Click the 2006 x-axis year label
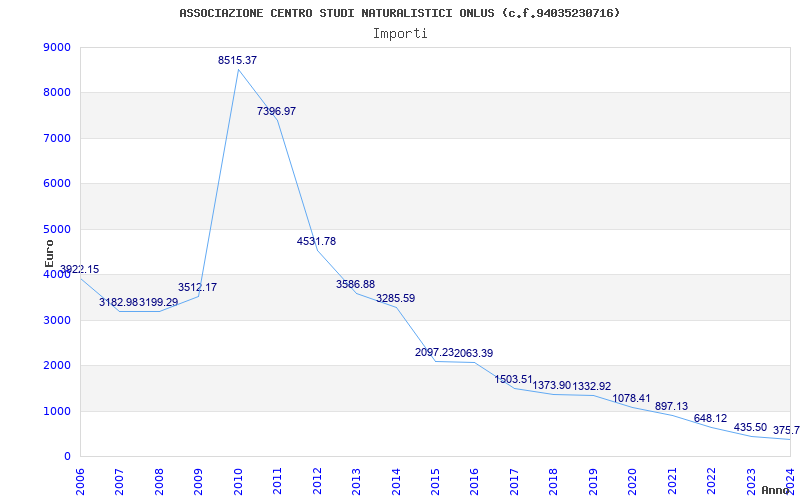This screenshot has height=500, width=800. coord(80,480)
